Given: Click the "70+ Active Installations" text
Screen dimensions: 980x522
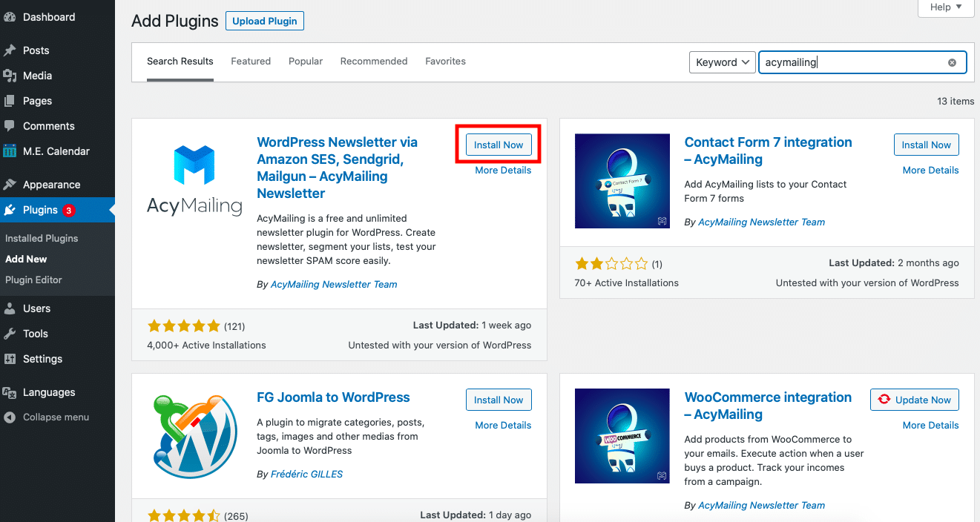Looking at the screenshot, I should (626, 283).
